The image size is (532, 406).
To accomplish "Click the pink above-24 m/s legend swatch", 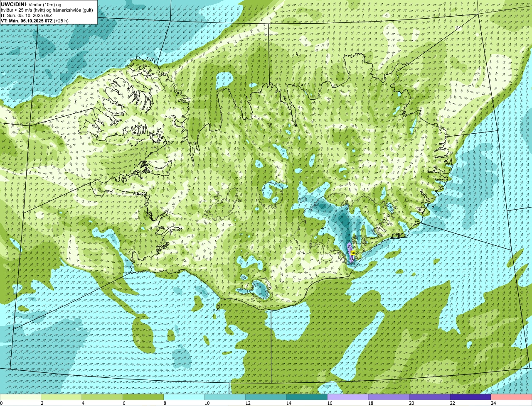I will click(512, 397).
